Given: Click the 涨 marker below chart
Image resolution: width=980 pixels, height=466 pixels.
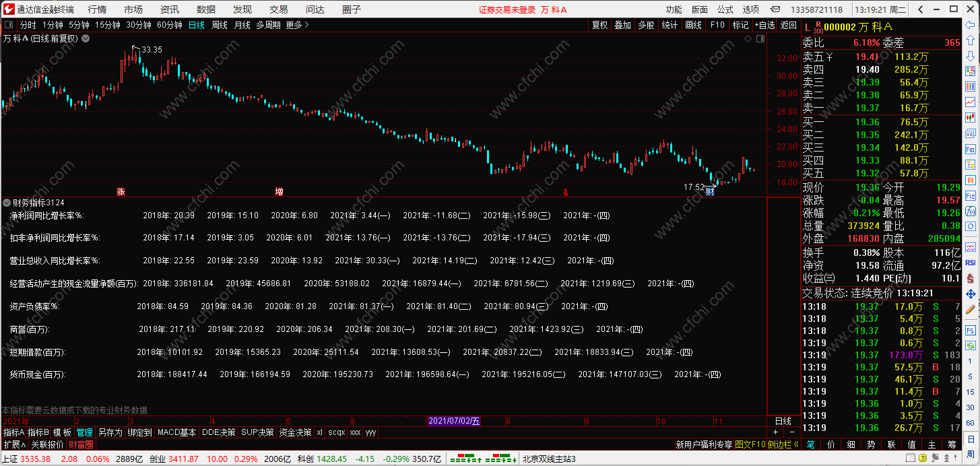Looking at the screenshot, I should coord(121,191).
